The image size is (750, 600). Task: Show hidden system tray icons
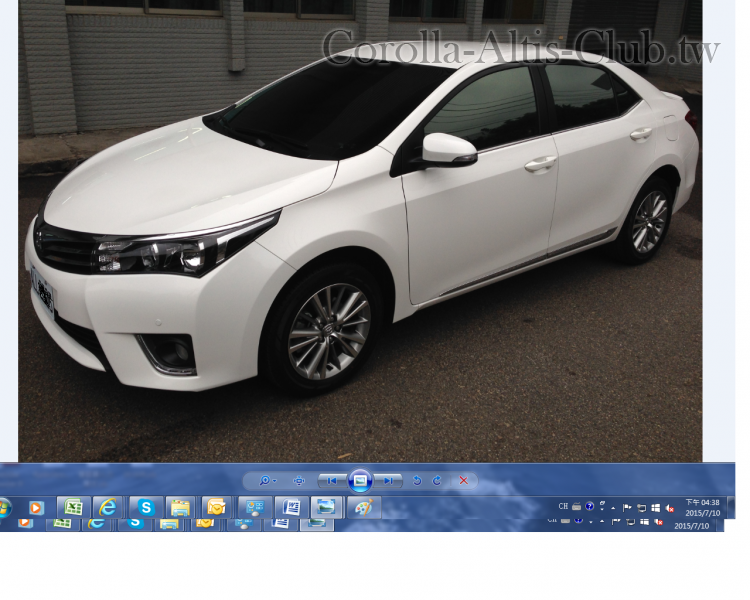tap(614, 508)
